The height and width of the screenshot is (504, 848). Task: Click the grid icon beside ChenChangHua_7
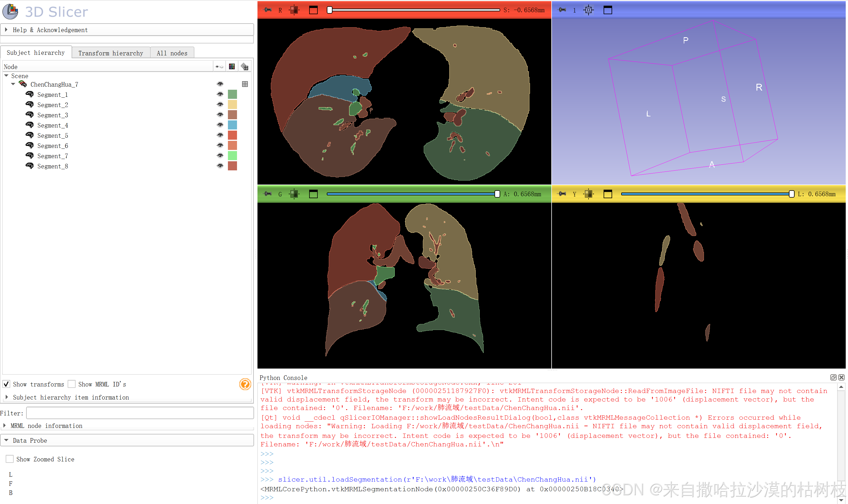pyautogui.click(x=245, y=84)
